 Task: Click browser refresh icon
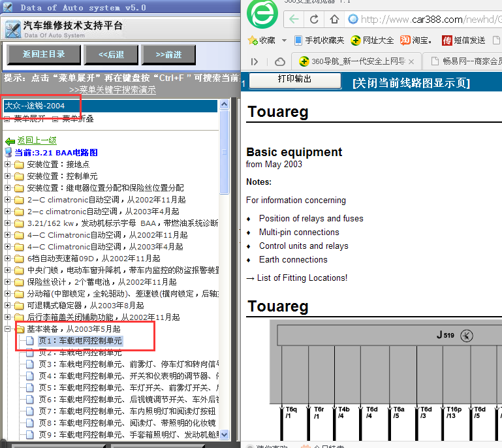(314, 19)
